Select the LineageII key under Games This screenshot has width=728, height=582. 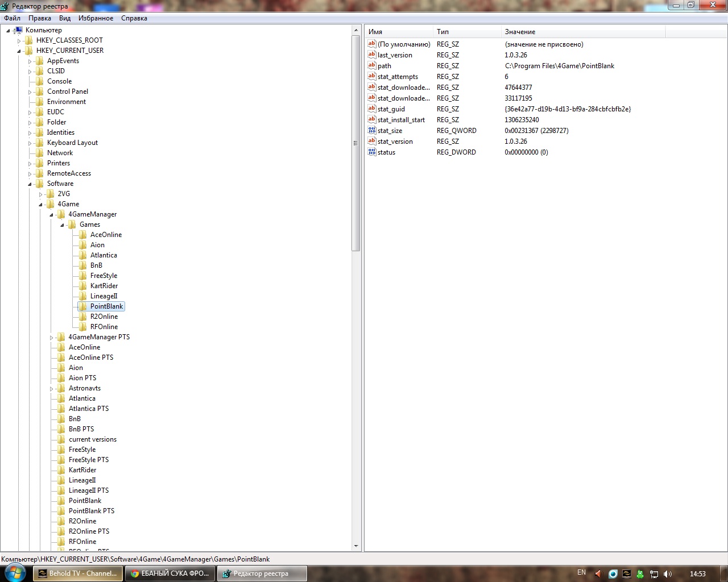pos(104,296)
